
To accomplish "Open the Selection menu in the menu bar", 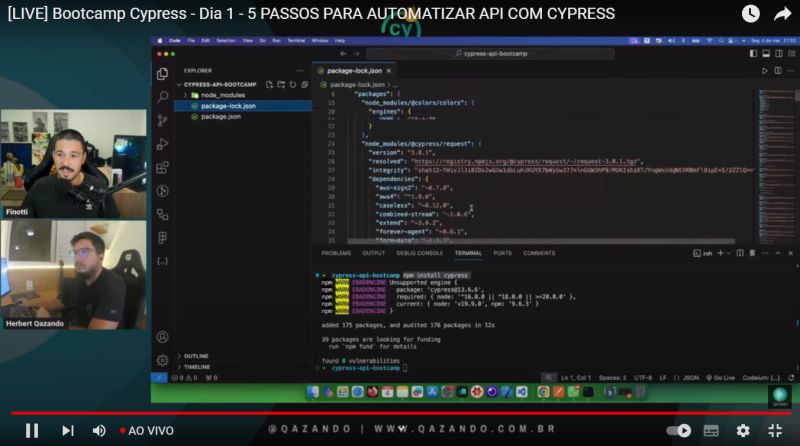I will (x=226, y=41).
